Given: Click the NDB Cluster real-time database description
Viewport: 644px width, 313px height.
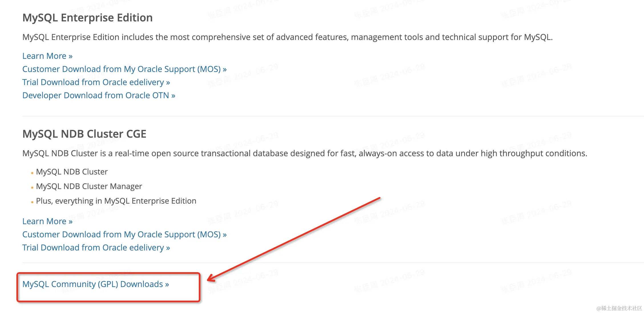Looking at the screenshot, I should click(x=305, y=153).
